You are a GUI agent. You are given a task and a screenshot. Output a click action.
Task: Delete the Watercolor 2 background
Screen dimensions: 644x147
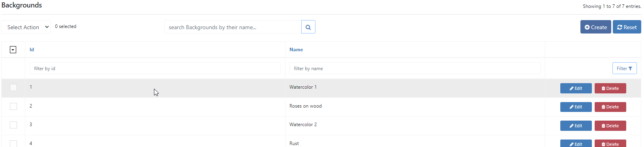[x=610, y=126]
